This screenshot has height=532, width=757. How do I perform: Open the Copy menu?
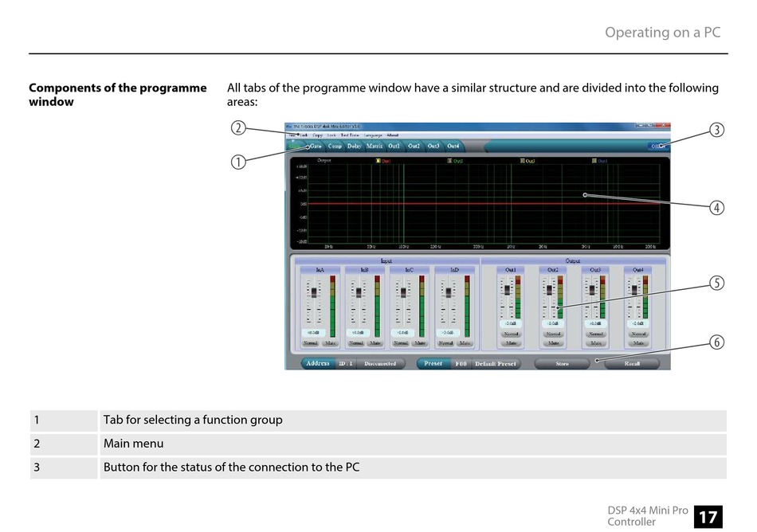click(x=318, y=135)
